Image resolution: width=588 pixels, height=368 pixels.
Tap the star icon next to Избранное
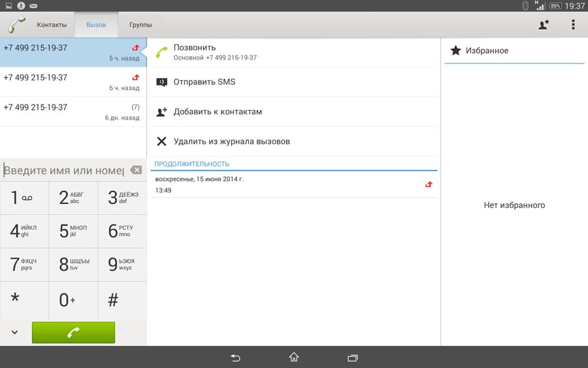click(455, 50)
